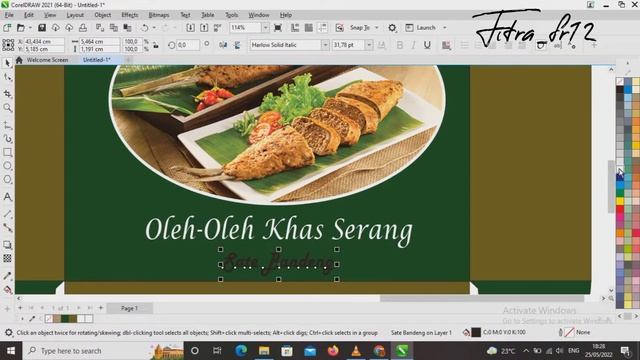The image size is (640, 360).
Task: Click the fill color swatch in status bar
Action: [476, 332]
